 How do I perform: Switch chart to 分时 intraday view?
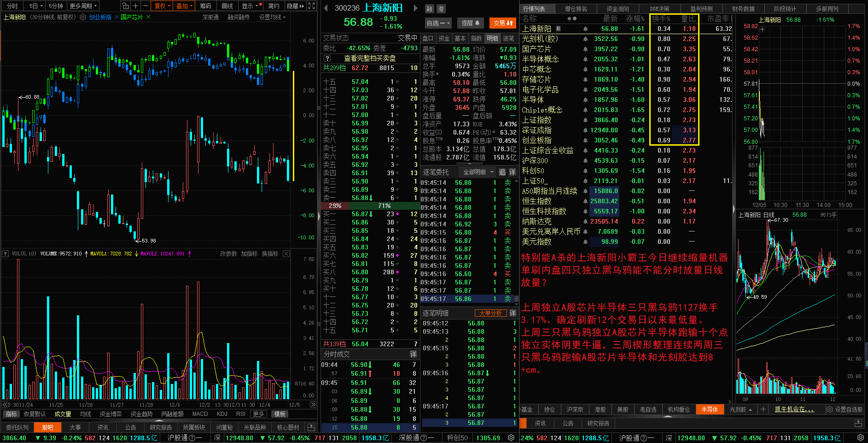(x=12, y=6)
